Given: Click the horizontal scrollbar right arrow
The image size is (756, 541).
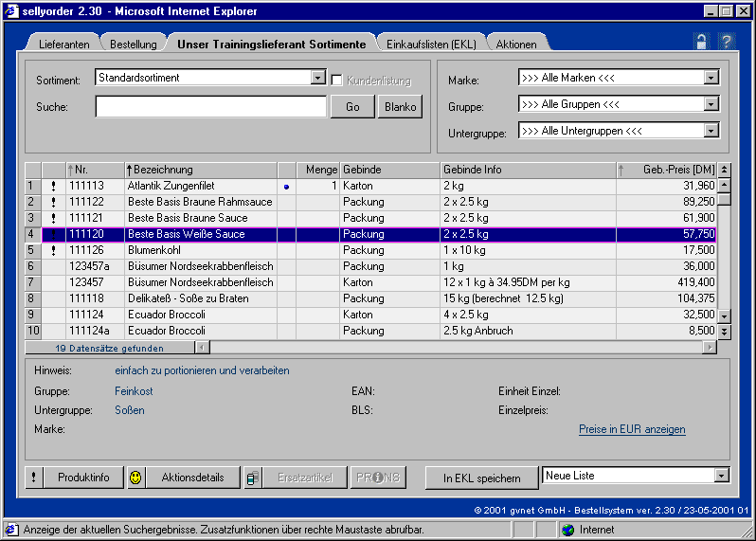Looking at the screenshot, I should coord(710,348).
